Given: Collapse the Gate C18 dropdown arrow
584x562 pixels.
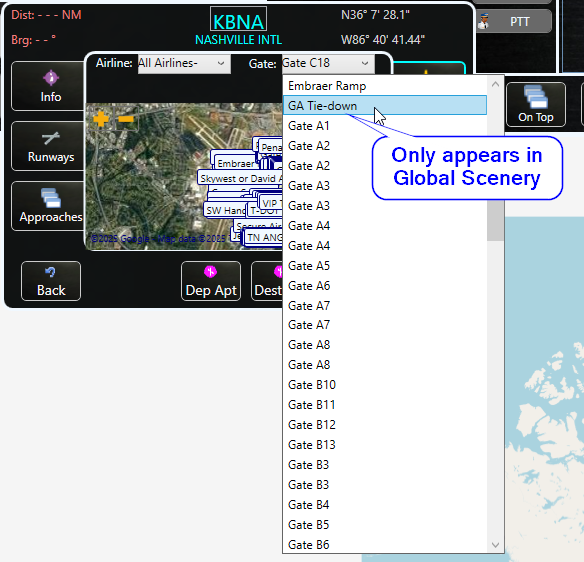Looking at the screenshot, I should point(365,64).
